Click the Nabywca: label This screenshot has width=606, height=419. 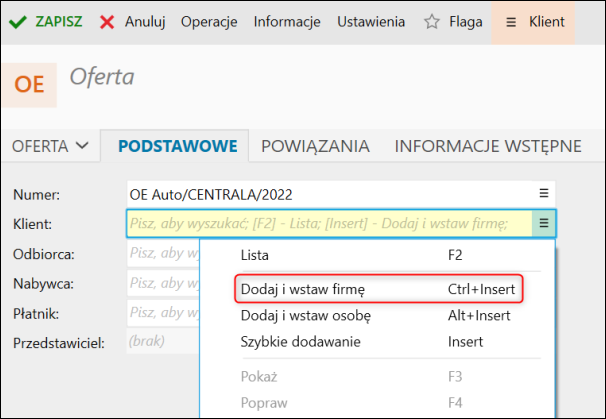[43, 284]
